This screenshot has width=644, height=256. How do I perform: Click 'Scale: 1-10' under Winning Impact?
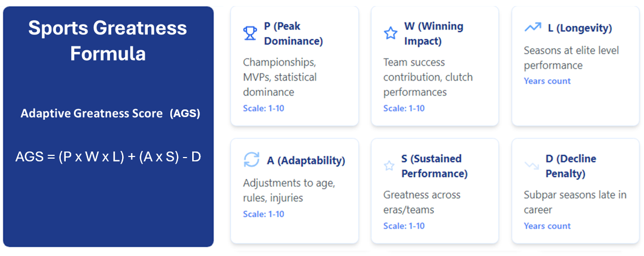(x=404, y=109)
